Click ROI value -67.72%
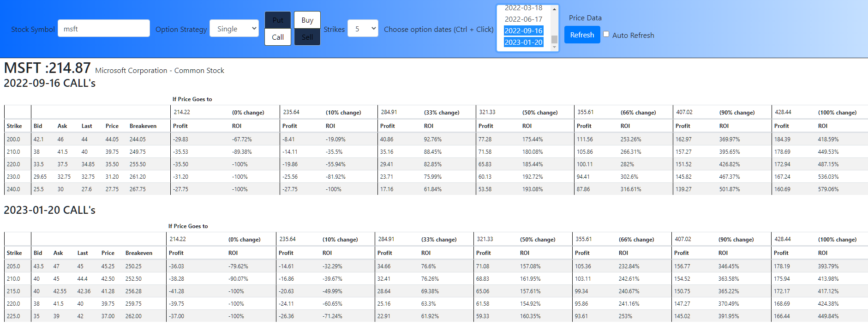 pos(242,139)
